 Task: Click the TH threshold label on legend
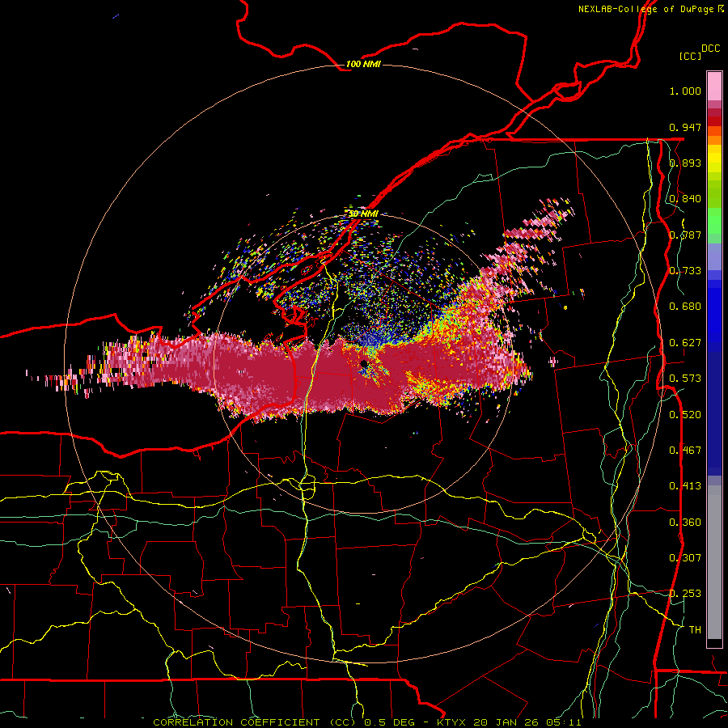pyautogui.click(x=695, y=630)
